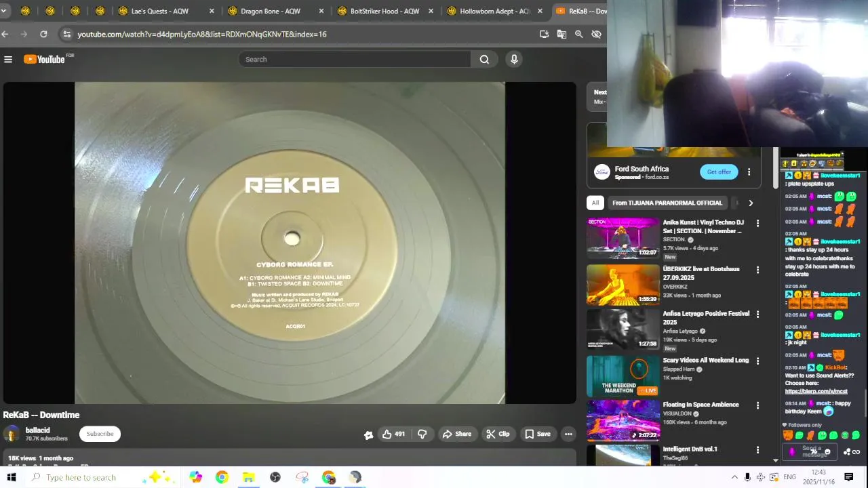
Task: Click the Share button
Action: point(456,434)
